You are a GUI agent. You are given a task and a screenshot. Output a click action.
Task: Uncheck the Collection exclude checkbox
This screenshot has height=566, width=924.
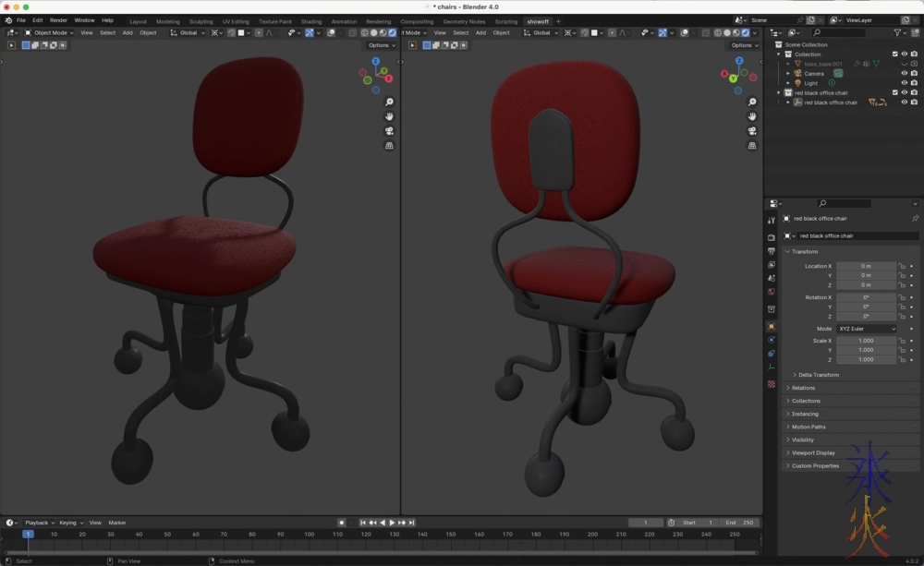[x=894, y=54]
